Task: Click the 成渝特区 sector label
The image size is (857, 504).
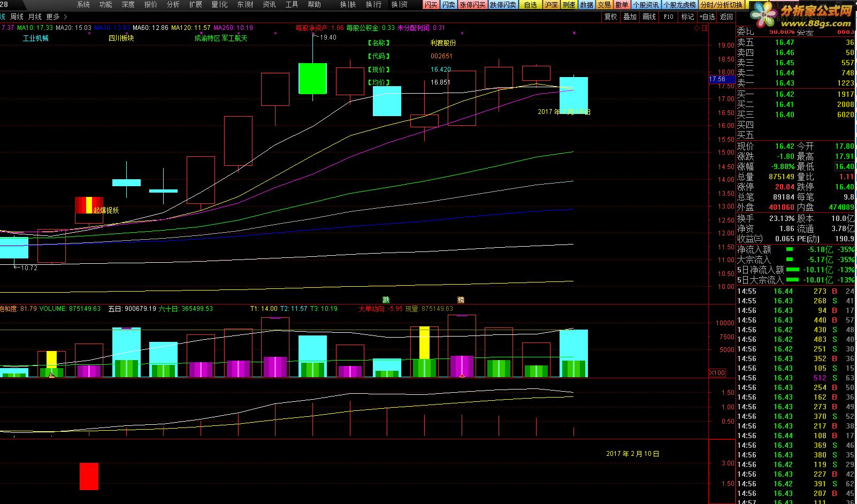Action: point(207,38)
